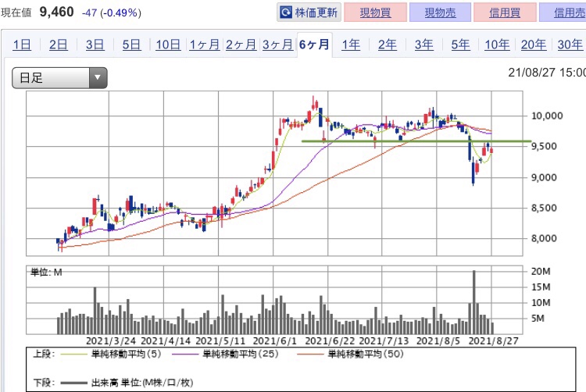This screenshot has height=392, width=586.
Task: Click the dropdown arrow beside 日足
Action: [x=98, y=78]
